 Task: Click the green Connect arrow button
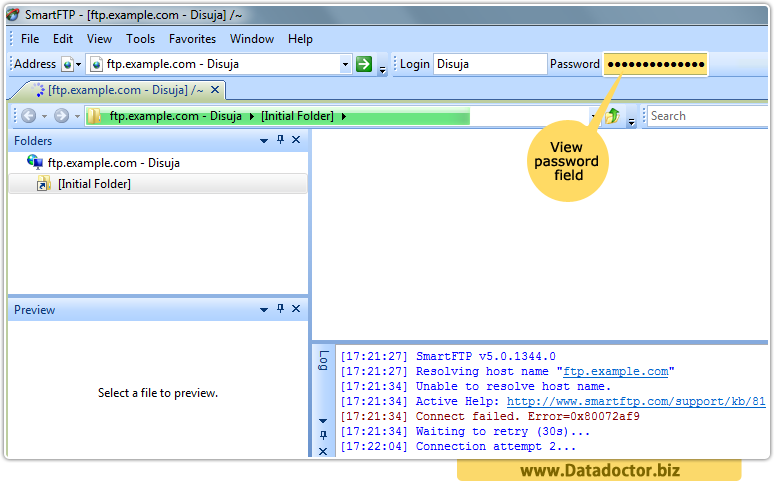[x=364, y=64]
